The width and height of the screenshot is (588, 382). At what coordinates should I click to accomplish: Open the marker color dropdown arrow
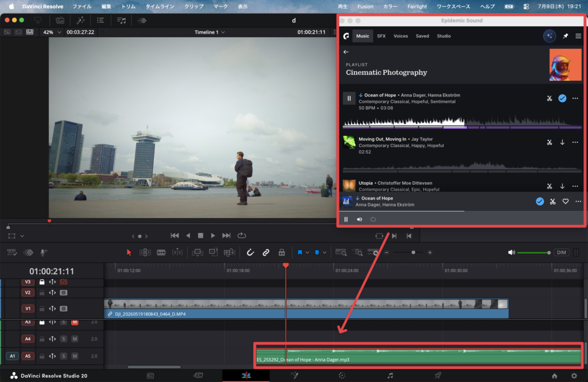pyautogui.click(x=324, y=252)
